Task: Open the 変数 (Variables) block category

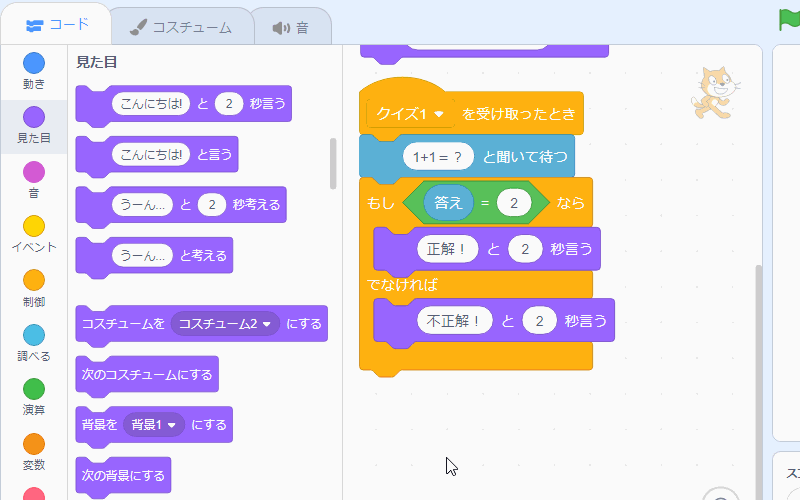Action: (x=34, y=452)
